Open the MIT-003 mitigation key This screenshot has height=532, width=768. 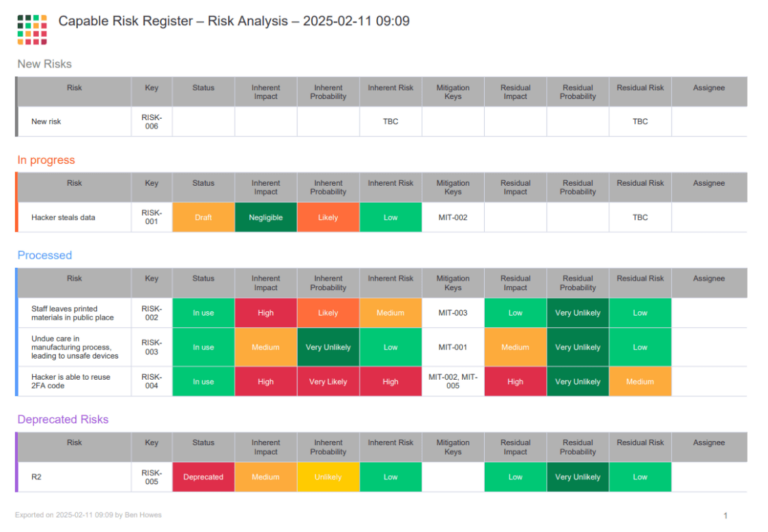(453, 313)
